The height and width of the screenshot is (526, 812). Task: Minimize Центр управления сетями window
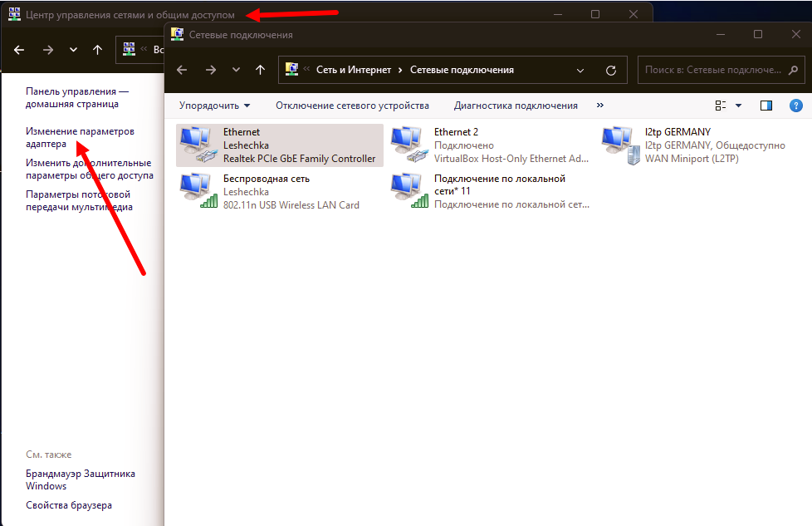click(558, 14)
